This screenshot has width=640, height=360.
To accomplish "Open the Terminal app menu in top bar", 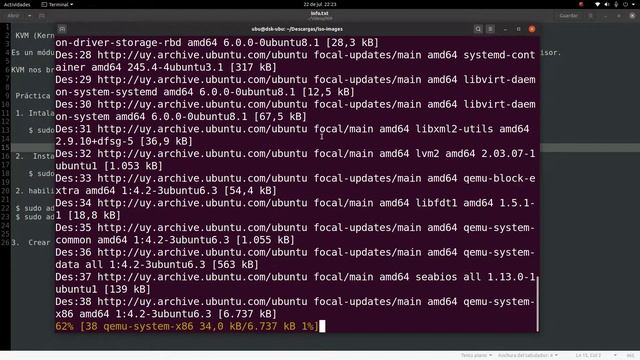I will [x=57, y=4].
